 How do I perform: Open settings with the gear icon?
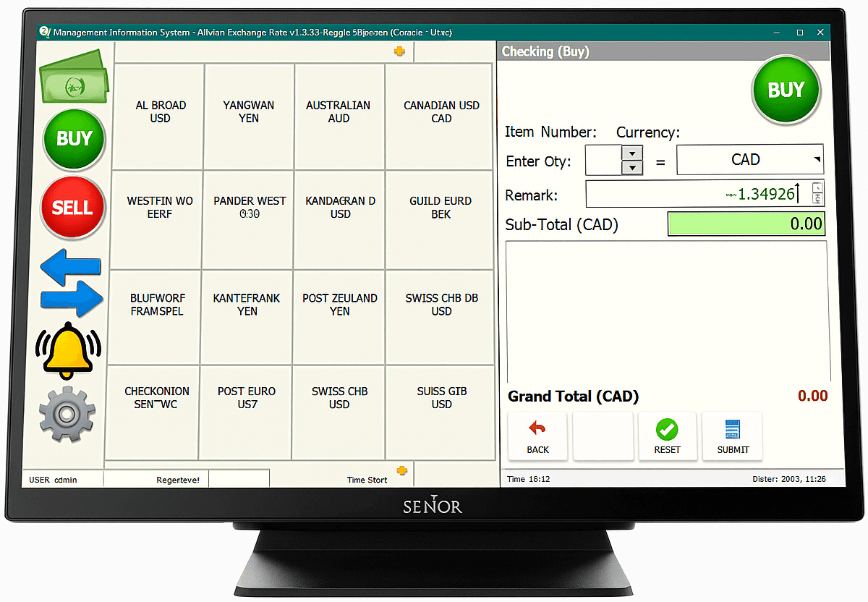[67, 414]
